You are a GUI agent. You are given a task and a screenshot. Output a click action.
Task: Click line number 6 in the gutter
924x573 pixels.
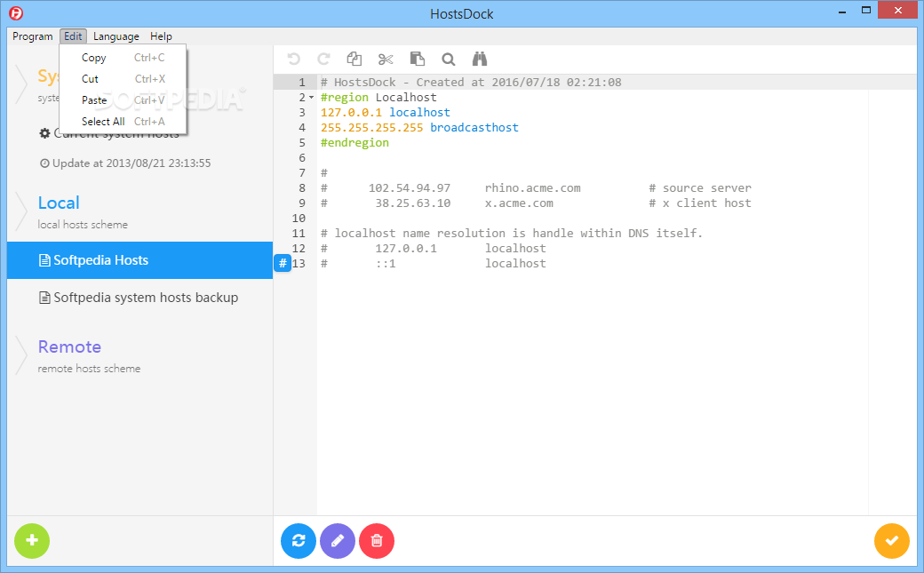302,157
